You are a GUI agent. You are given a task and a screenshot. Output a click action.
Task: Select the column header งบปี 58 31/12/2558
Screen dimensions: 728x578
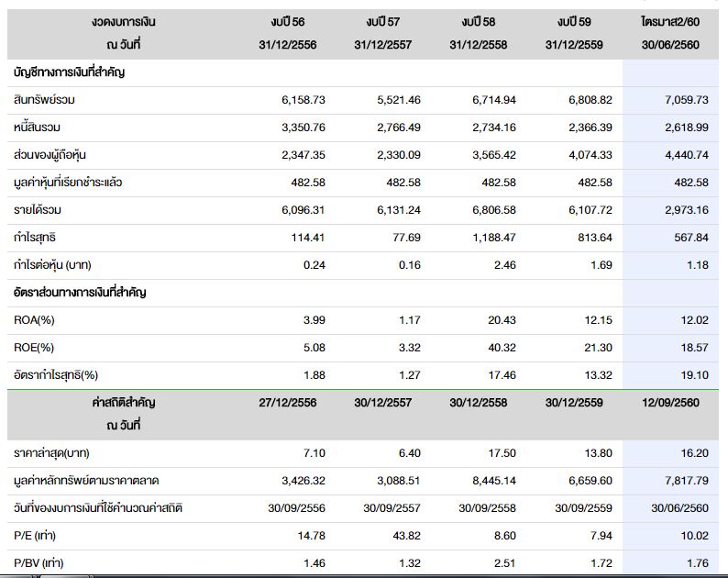(x=479, y=33)
